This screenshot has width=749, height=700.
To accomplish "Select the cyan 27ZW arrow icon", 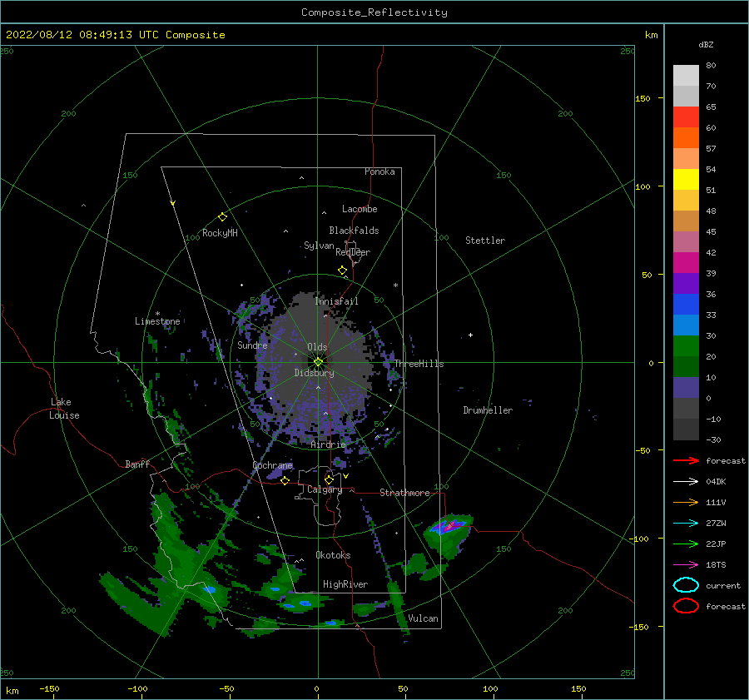I will 686,524.
